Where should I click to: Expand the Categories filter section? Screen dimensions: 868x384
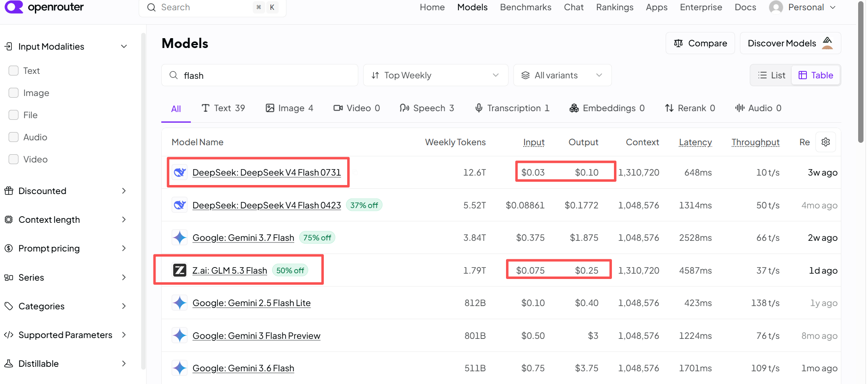[x=124, y=306]
